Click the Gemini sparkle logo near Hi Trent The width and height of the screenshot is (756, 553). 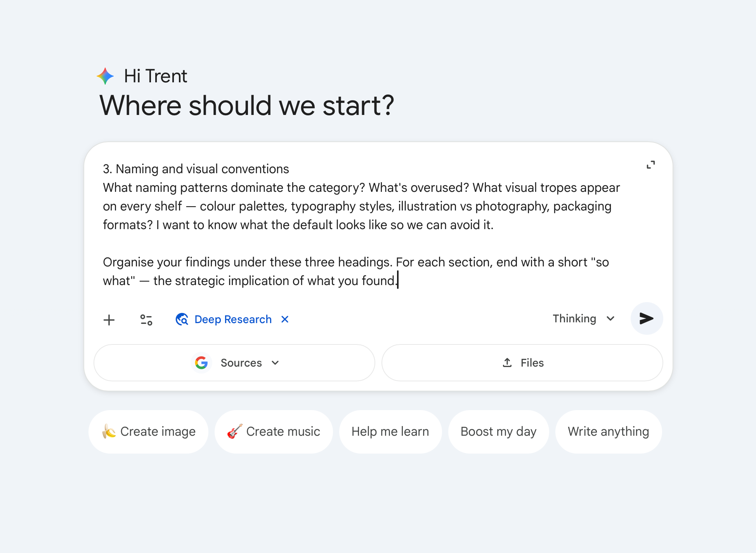(105, 76)
